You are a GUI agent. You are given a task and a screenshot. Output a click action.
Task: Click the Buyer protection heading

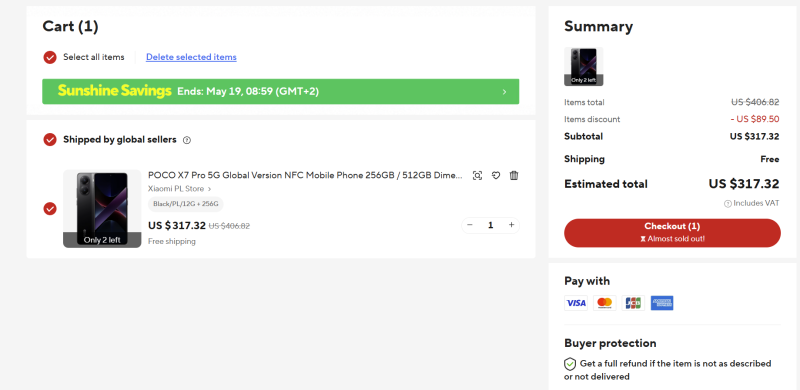tap(610, 343)
